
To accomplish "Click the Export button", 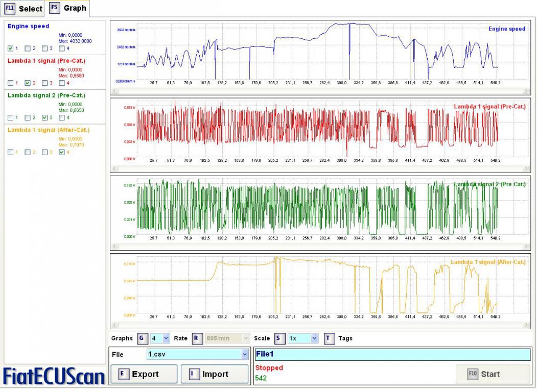I will tap(144, 374).
